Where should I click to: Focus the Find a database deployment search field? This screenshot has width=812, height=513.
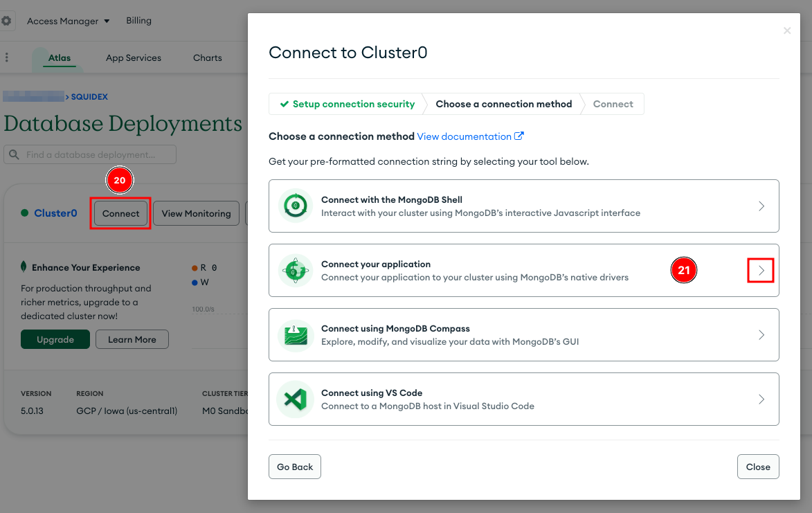coord(90,155)
